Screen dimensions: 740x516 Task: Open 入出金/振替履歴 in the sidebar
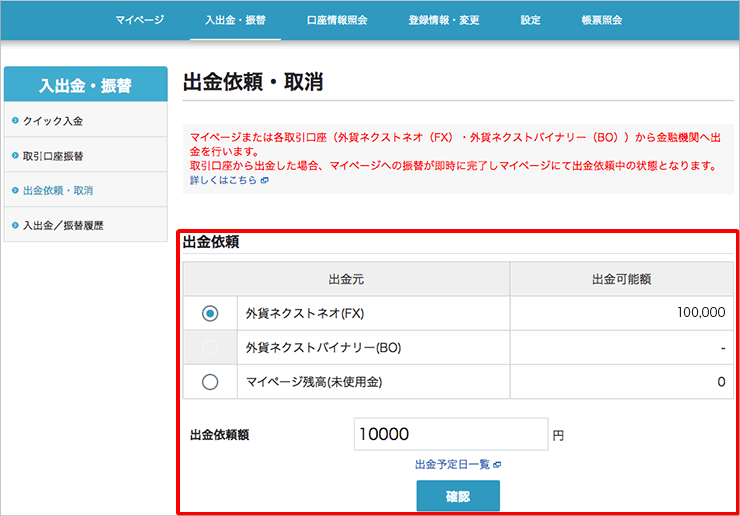(x=63, y=225)
